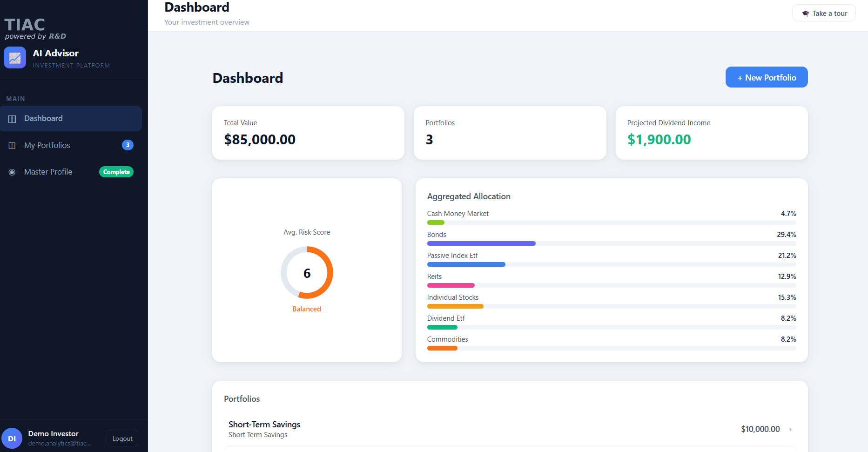Click the DI user avatar
The image size is (868, 452).
pos(12,439)
